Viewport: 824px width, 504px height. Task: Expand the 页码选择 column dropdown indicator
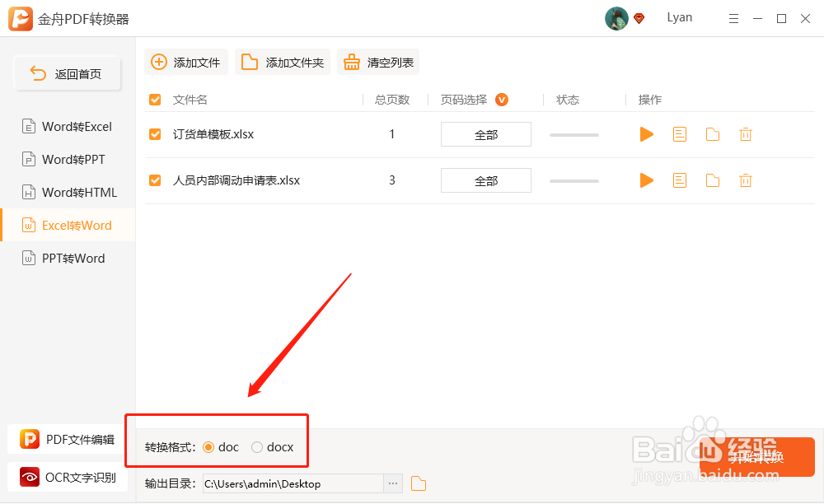pos(501,99)
